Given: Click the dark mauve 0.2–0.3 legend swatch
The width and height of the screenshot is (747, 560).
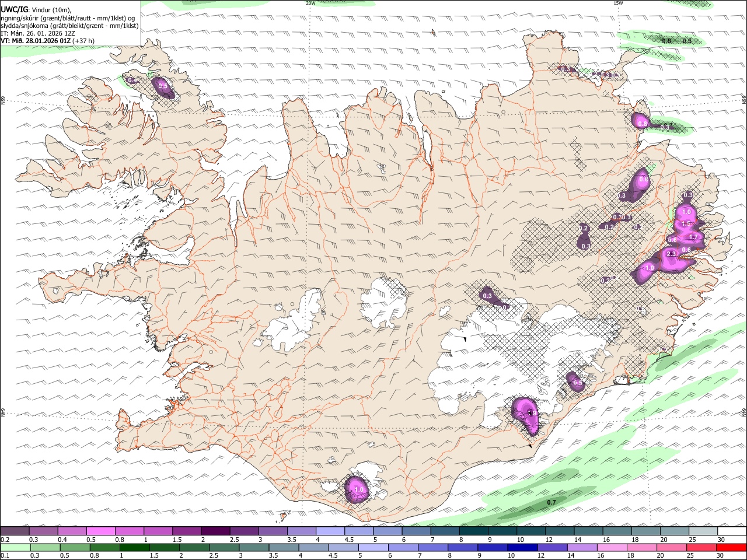Looking at the screenshot, I should pyautogui.click(x=15, y=531).
